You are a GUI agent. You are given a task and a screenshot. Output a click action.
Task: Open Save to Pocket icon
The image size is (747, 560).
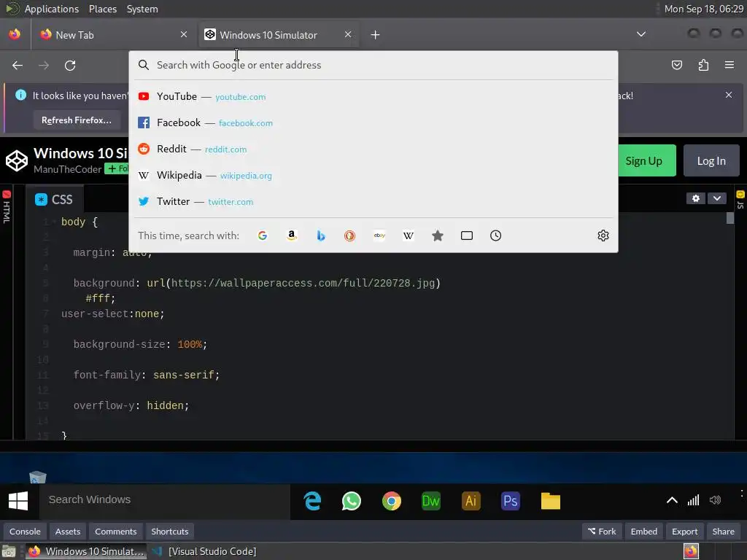click(676, 65)
